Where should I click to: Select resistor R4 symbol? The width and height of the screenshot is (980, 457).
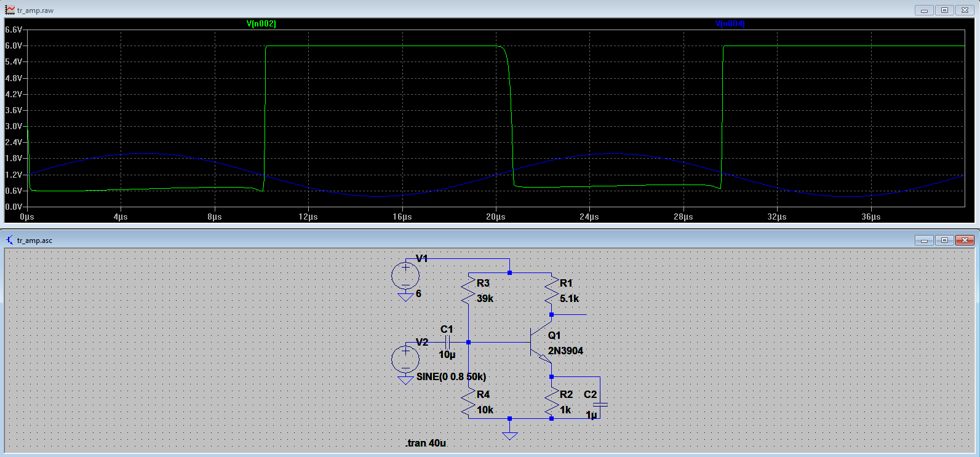click(x=468, y=401)
